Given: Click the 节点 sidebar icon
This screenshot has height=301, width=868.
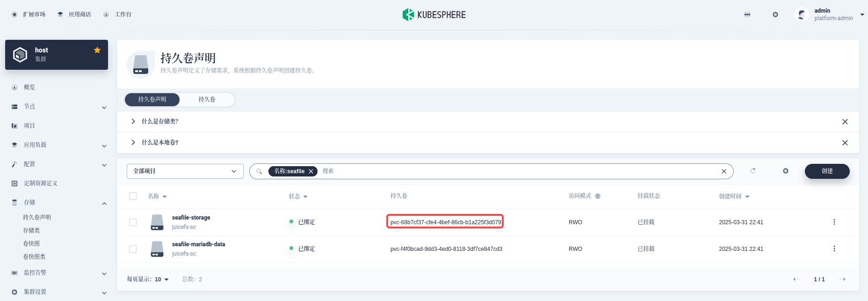Looking at the screenshot, I should pyautogui.click(x=14, y=107).
